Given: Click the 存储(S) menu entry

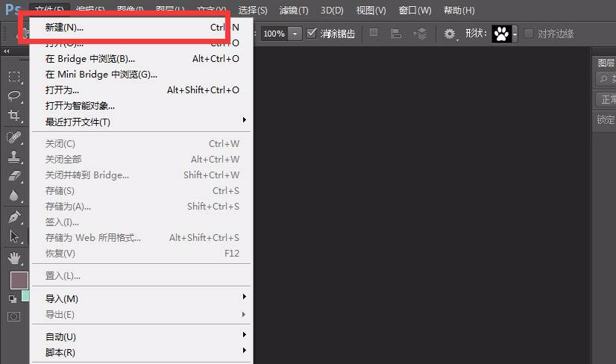Looking at the screenshot, I should (x=142, y=191).
